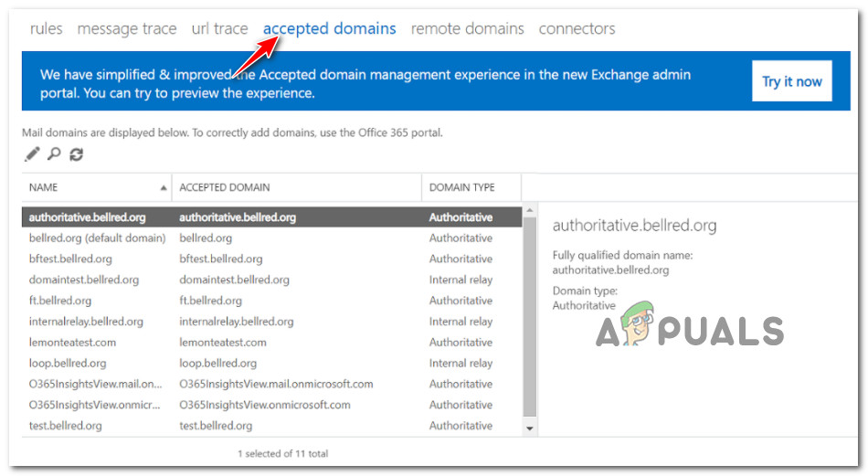Screen dimensions: 868x476
Task: Click the refresh icon
Action: pos(77,154)
